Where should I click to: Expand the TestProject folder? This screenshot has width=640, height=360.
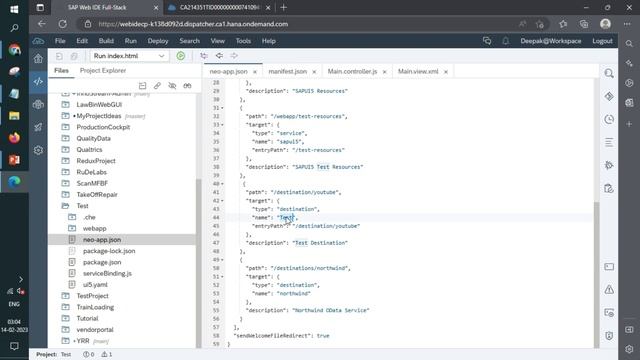point(65,296)
